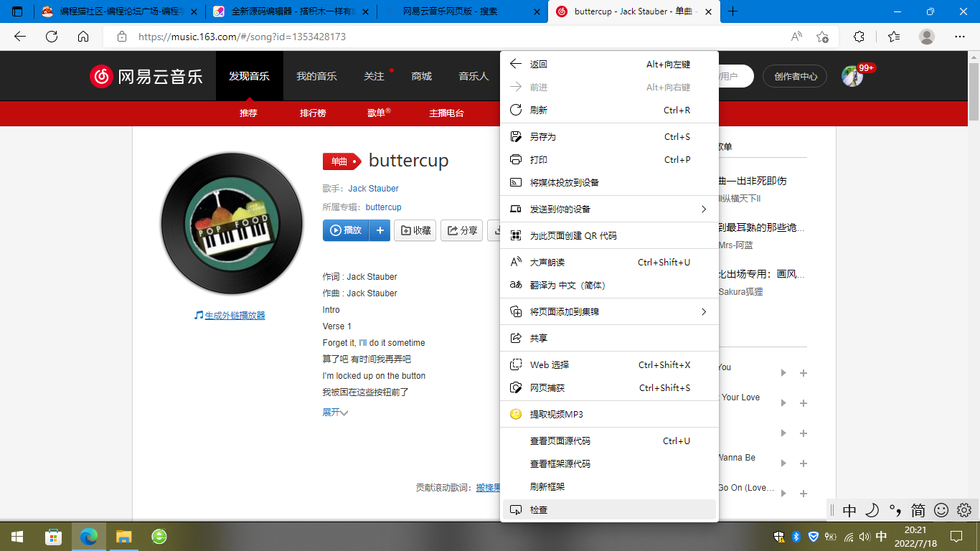Launch Microsoft Store from the taskbar
980x551 pixels.
[x=53, y=537]
